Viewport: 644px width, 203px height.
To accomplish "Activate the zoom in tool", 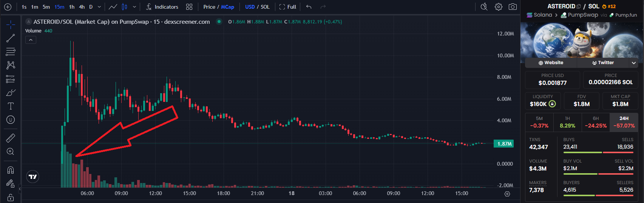I will 11,152.
